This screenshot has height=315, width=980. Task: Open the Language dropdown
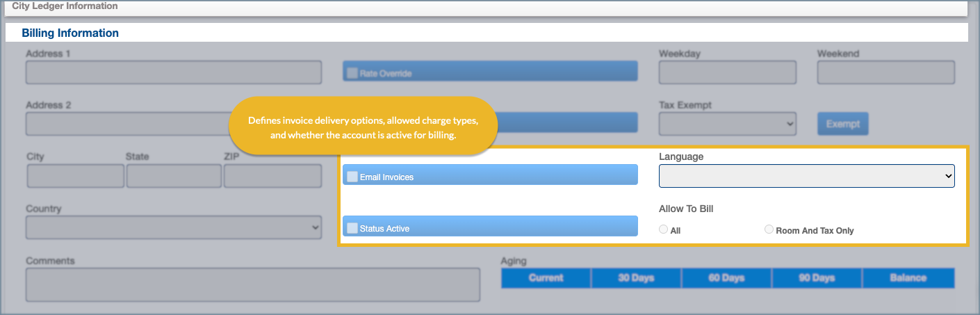click(806, 177)
